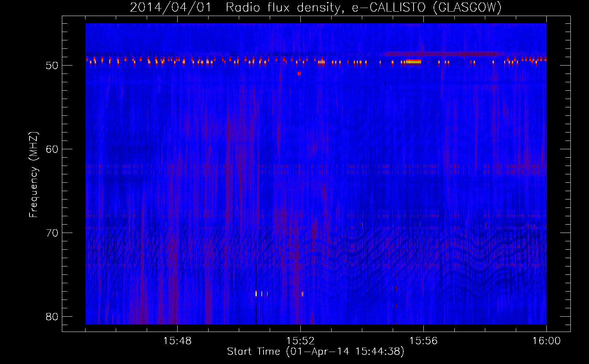Click the 'Start Time (01-Apr-14 15:44:38)' axis label
Screen dimensions: 589x364
[x=316, y=352]
